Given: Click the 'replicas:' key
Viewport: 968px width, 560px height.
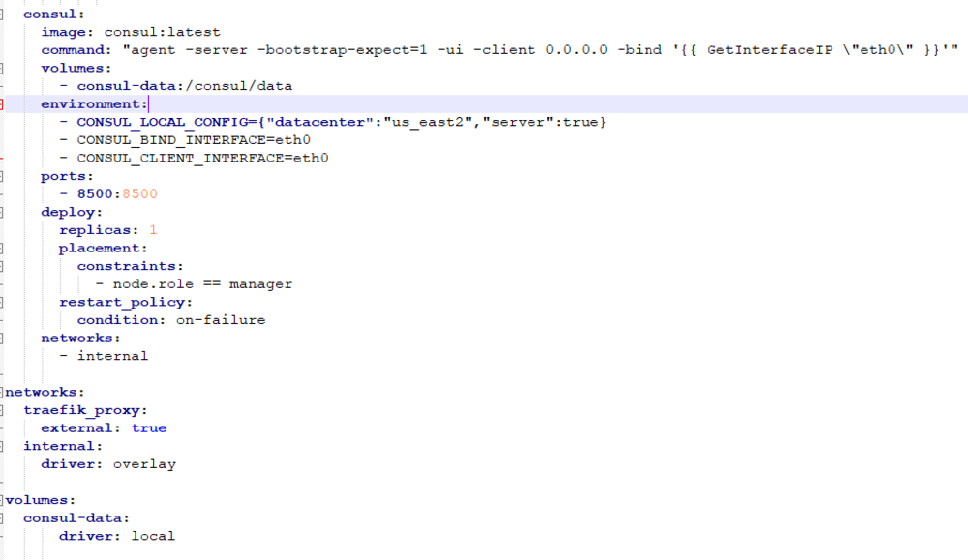Looking at the screenshot, I should point(99,230).
